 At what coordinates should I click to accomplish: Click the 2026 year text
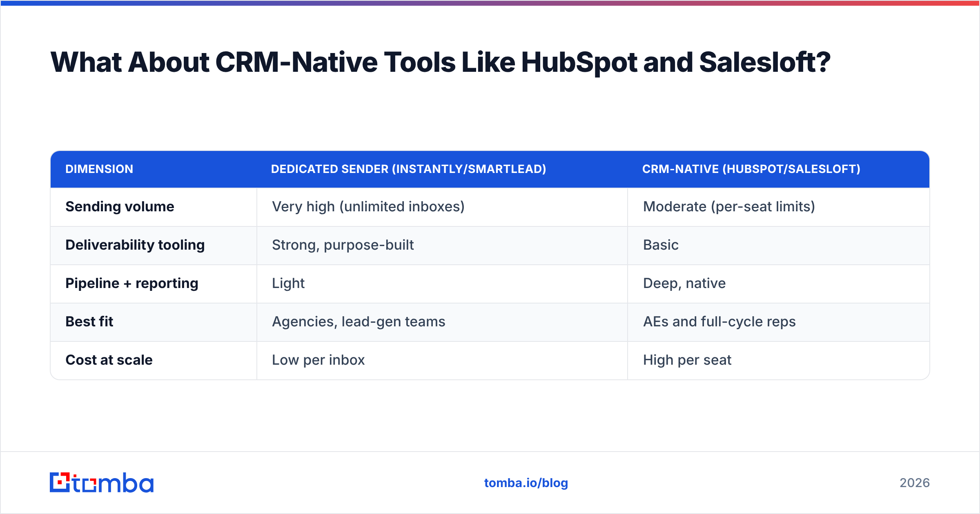(915, 483)
